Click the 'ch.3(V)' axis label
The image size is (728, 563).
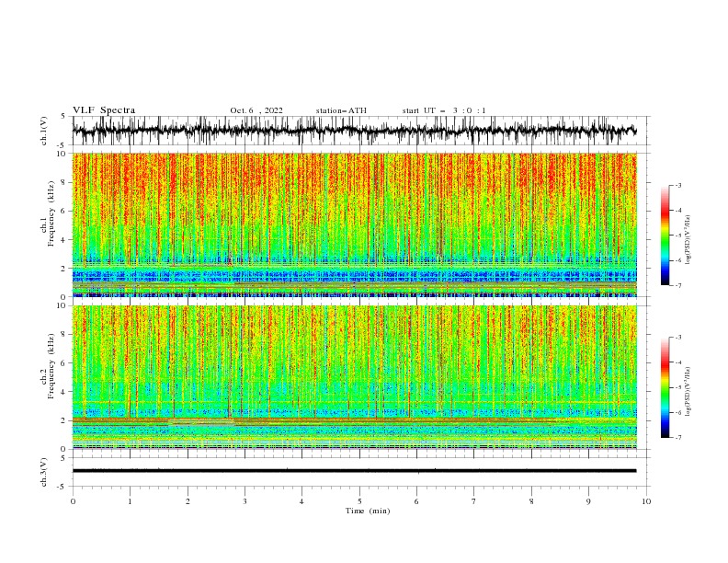pyautogui.click(x=44, y=472)
